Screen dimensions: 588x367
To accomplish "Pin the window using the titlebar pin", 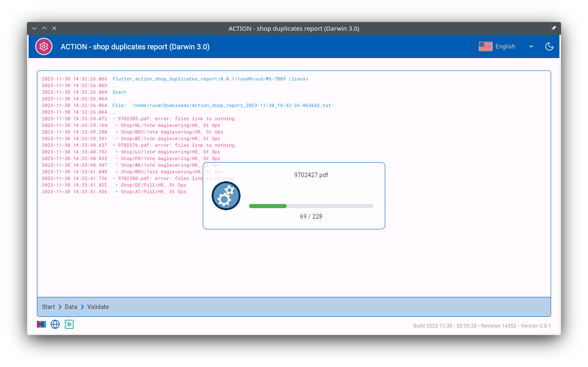I will pyautogui.click(x=553, y=28).
